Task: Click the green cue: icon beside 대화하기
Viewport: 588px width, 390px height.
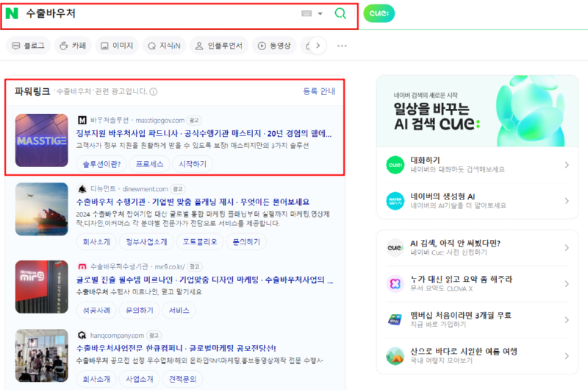Action: coord(395,165)
